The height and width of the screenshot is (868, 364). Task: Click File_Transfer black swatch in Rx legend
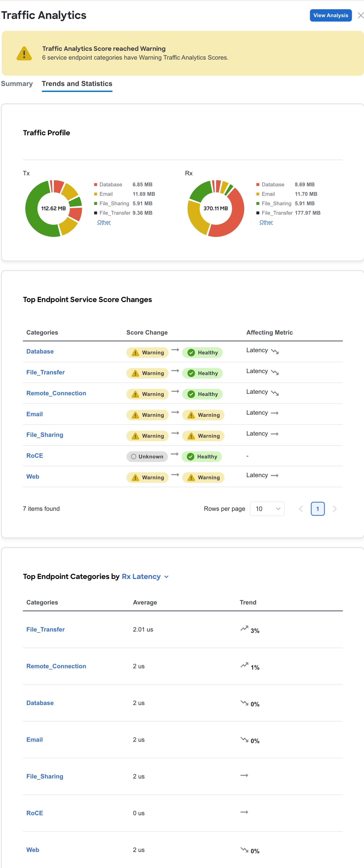(x=258, y=213)
